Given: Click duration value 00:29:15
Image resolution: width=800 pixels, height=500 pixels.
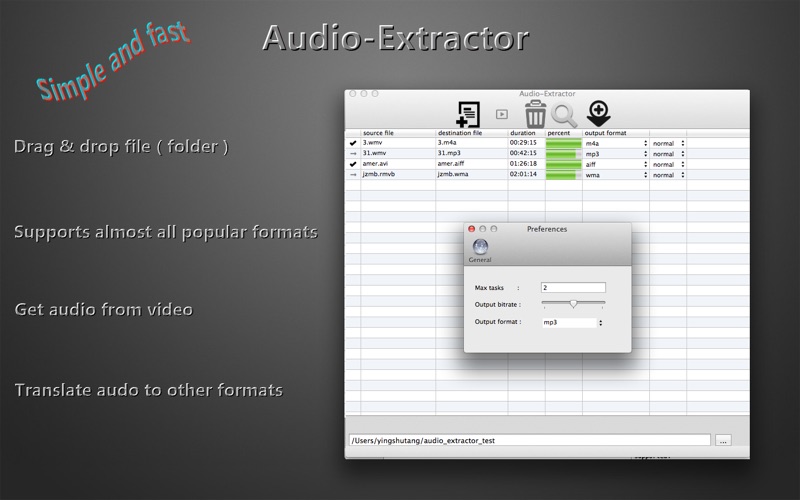Looking at the screenshot, I should click(x=523, y=143).
